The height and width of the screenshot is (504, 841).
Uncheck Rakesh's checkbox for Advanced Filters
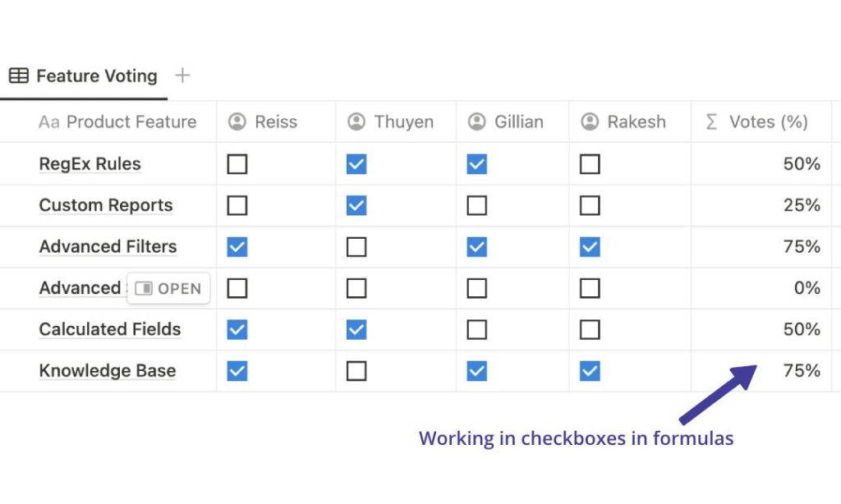click(590, 246)
